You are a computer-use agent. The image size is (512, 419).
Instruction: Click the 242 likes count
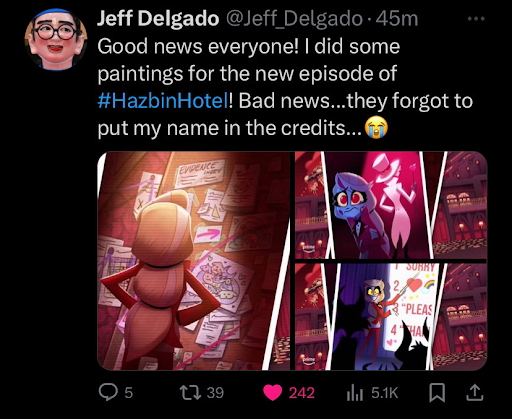pyautogui.click(x=302, y=393)
